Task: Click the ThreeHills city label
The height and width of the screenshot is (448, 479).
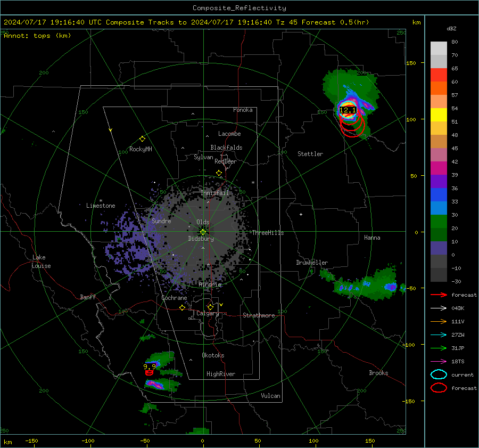Action: coord(268,233)
